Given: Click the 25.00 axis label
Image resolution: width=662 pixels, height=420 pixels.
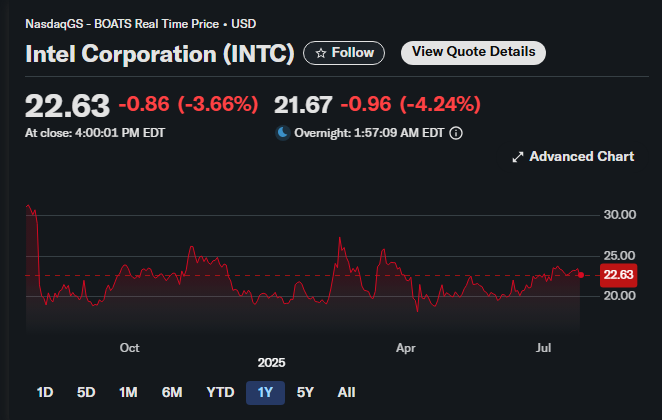Looking at the screenshot, I should tap(619, 255).
